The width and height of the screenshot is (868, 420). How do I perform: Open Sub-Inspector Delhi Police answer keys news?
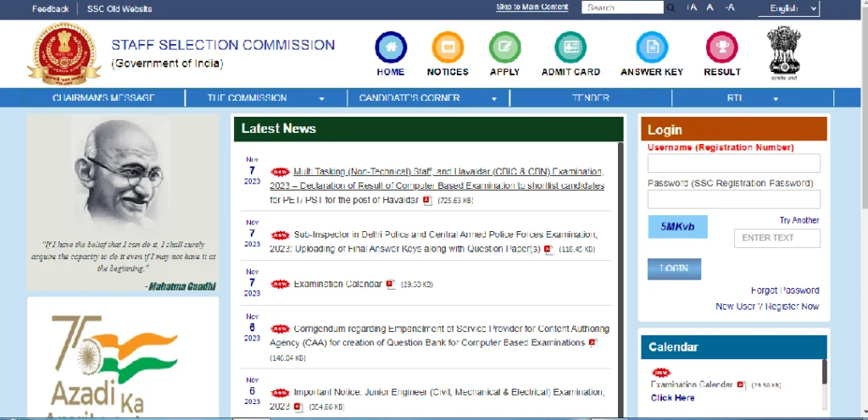[x=434, y=242]
